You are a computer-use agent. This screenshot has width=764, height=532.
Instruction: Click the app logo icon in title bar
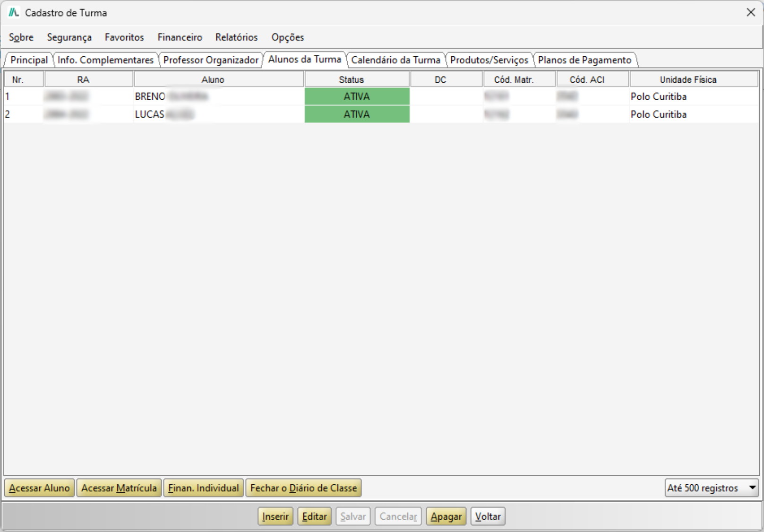[14, 13]
